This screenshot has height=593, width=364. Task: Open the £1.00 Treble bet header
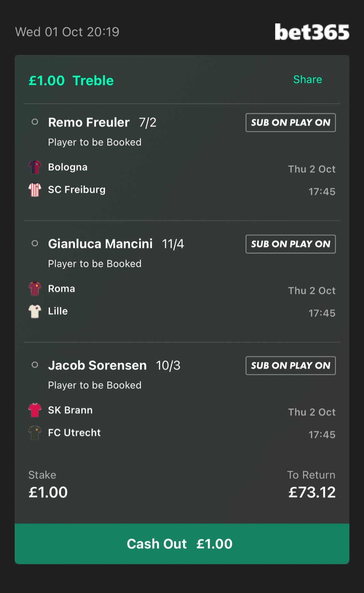[x=71, y=81]
